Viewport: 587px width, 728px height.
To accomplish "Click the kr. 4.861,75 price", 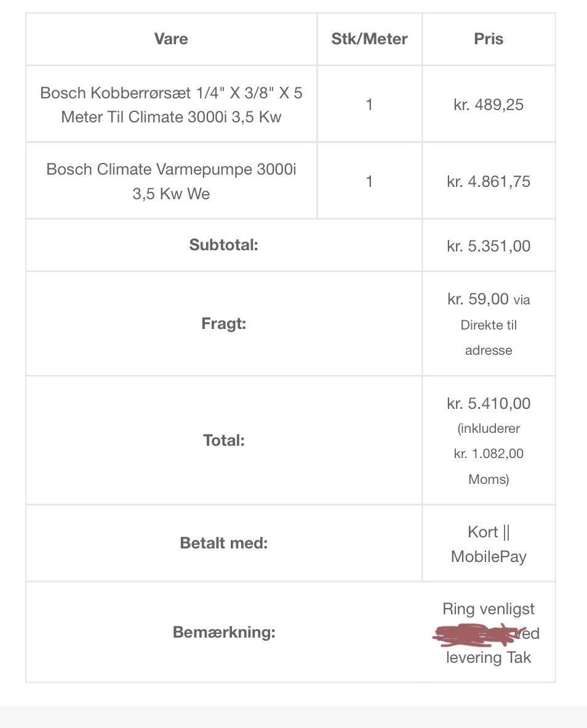I will [x=489, y=181].
